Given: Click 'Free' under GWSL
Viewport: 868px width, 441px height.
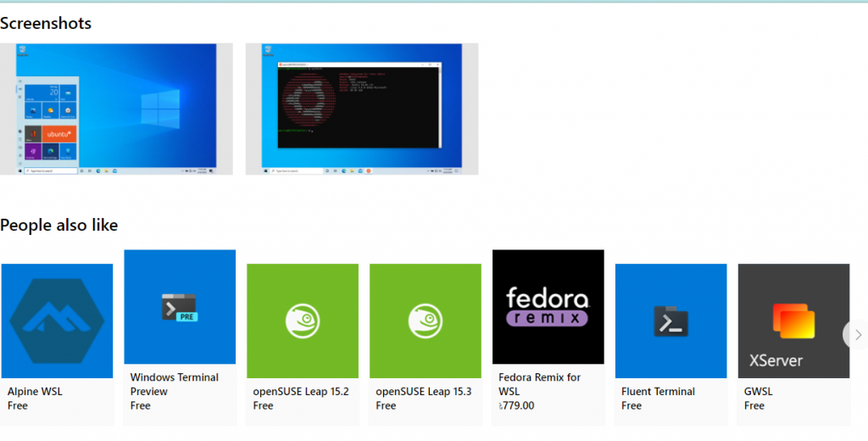Looking at the screenshot, I should click(x=754, y=405).
